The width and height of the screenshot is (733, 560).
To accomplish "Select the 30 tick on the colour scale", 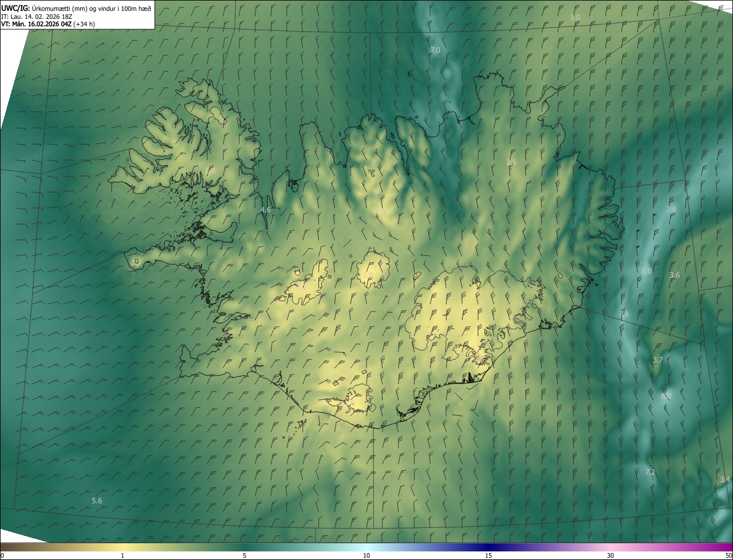I will (x=610, y=556).
